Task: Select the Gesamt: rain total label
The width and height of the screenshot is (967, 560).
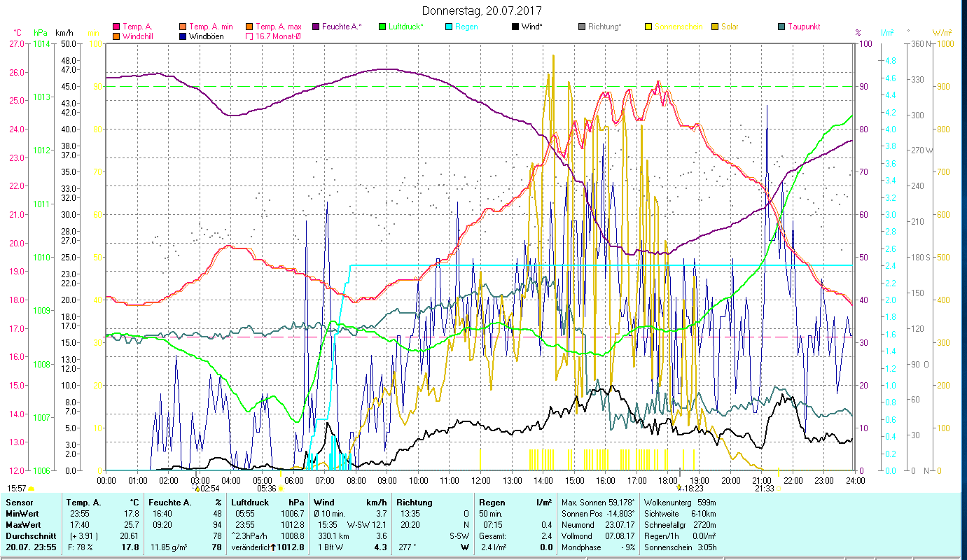Action: pos(494,536)
